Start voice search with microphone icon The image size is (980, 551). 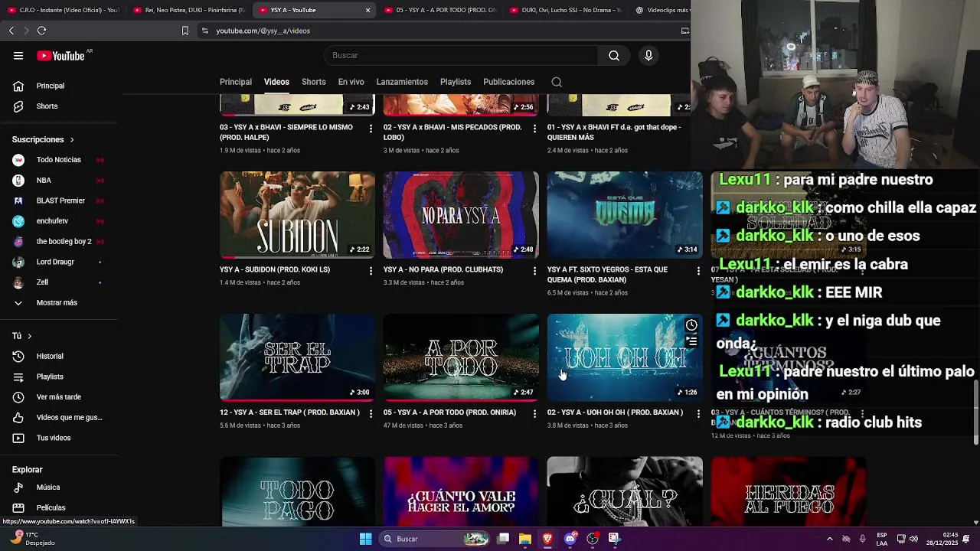click(x=648, y=55)
